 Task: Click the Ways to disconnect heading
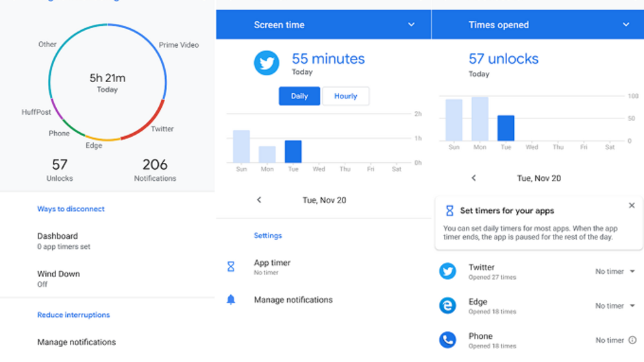coord(71,209)
